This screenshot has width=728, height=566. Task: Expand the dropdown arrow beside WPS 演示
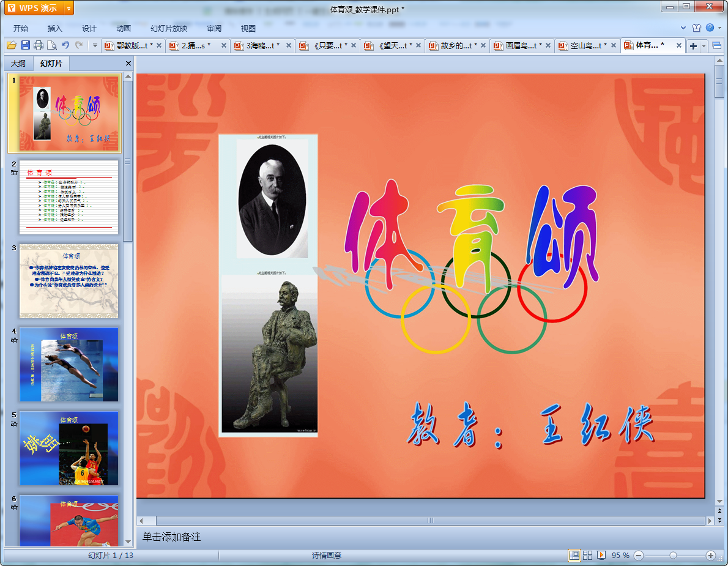69,8
